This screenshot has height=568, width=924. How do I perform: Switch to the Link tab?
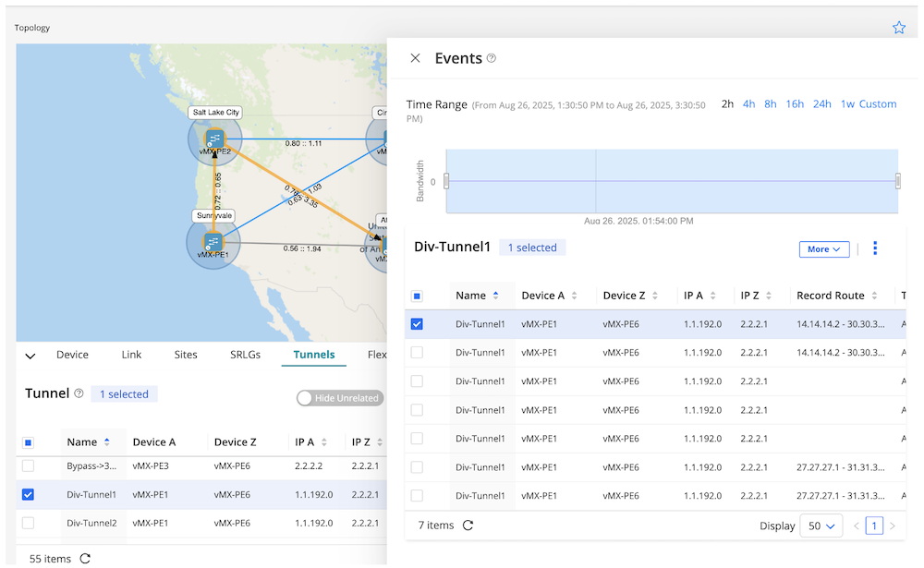[131, 355]
